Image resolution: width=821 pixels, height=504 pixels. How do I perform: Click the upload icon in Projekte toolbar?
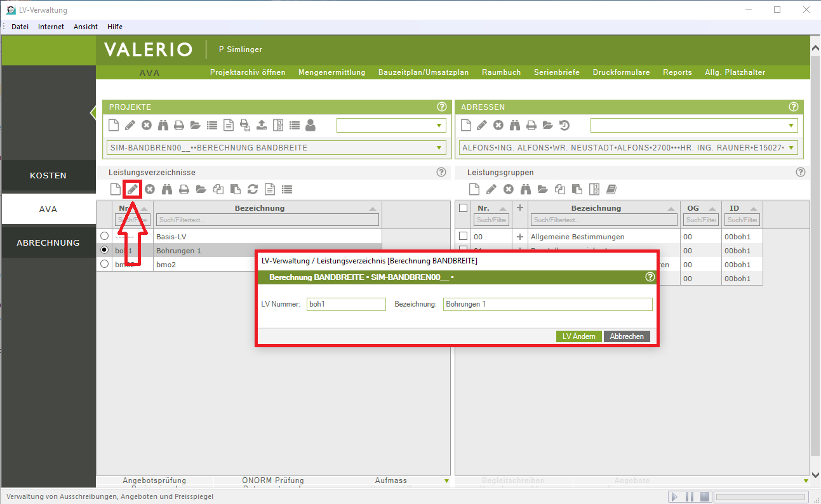(261, 125)
